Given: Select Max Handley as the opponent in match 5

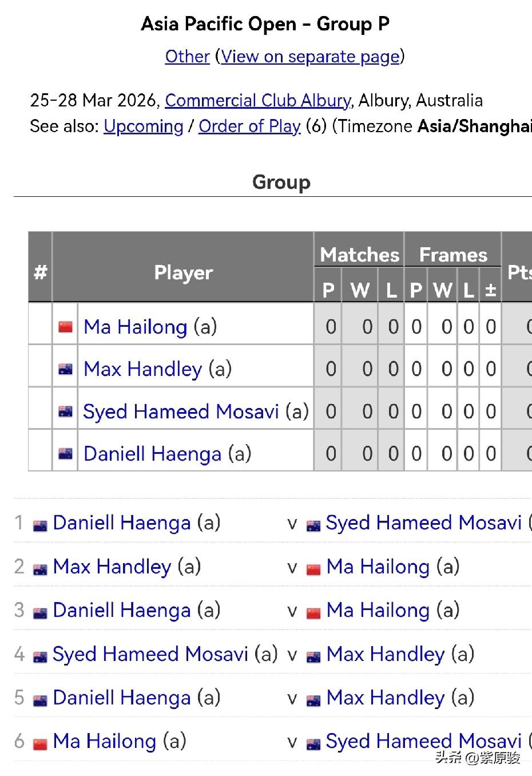Looking at the screenshot, I should tap(385, 698).
